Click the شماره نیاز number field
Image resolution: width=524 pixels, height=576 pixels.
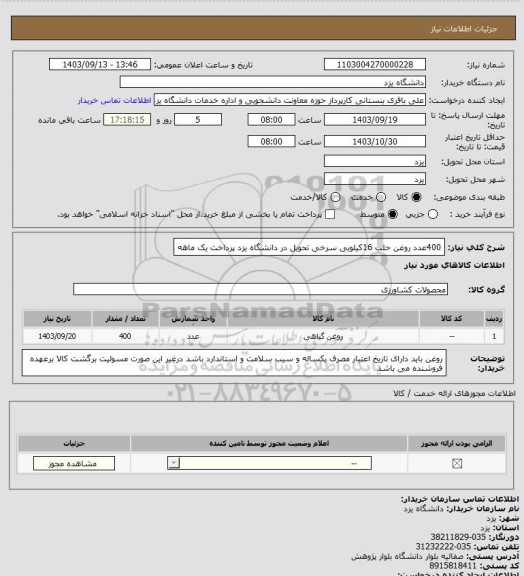click(x=375, y=64)
